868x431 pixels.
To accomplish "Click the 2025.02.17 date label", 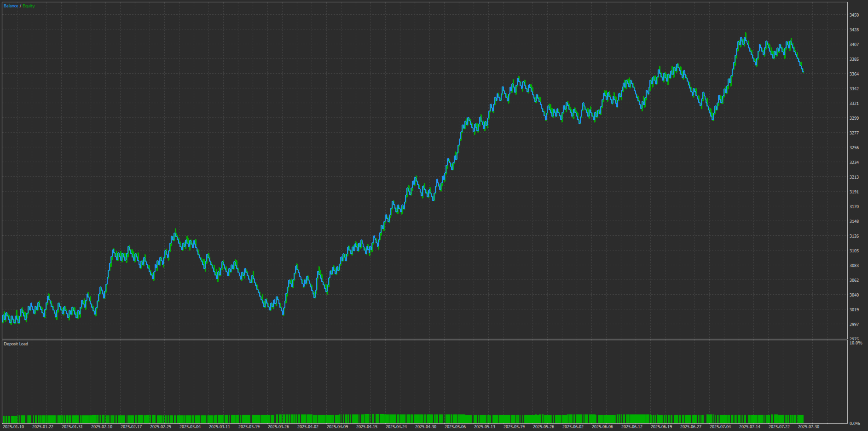I will (x=131, y=427).
